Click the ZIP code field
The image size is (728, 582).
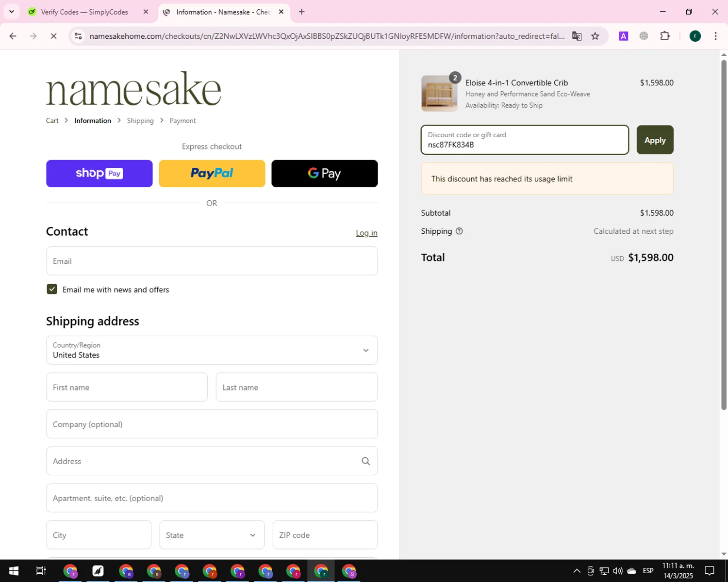tap(325, 535)
